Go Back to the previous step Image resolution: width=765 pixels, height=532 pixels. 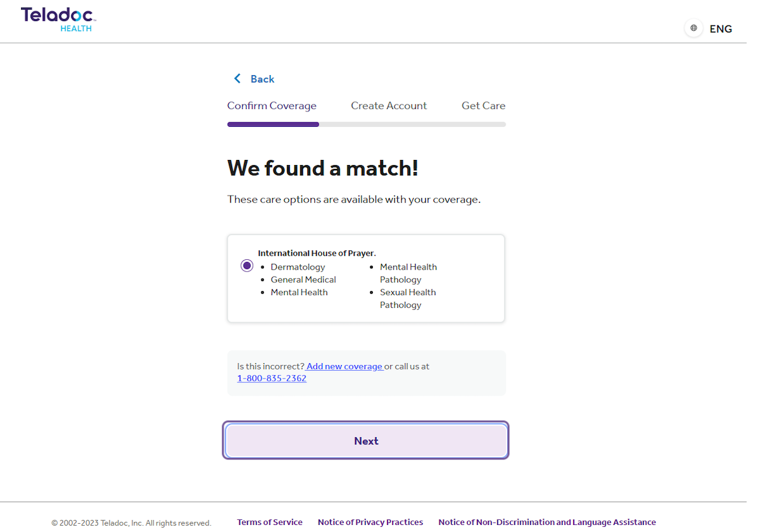(262, 79)
